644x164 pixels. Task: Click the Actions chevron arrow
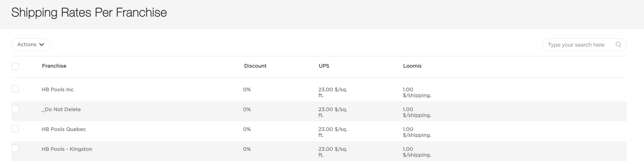click(42, 45)
